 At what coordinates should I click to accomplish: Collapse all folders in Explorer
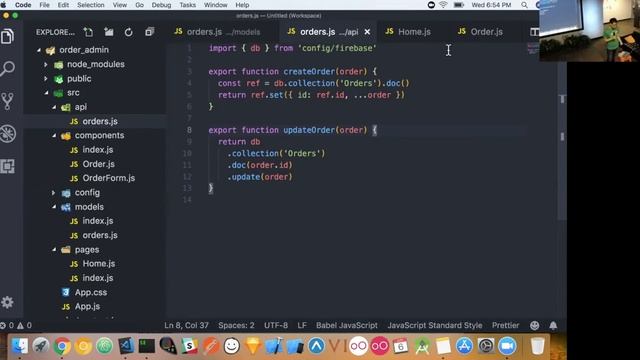[149, 32]
